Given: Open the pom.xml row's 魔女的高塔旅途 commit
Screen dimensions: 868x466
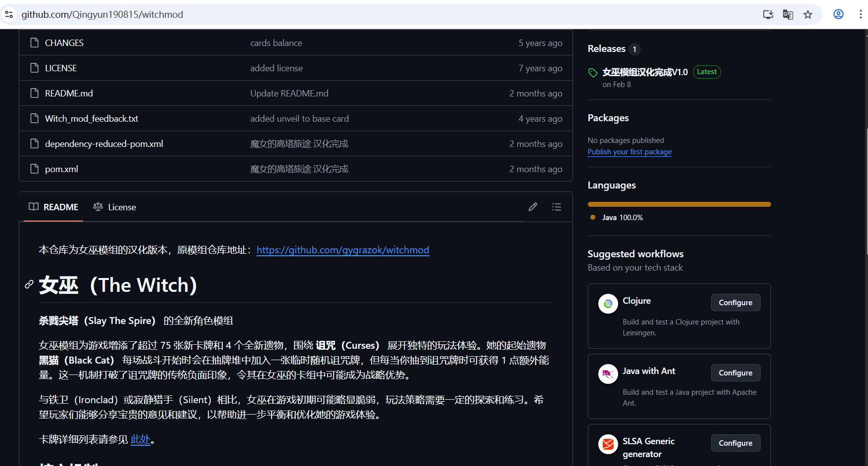Looking at the screenshot, I should tap(299, 169).
